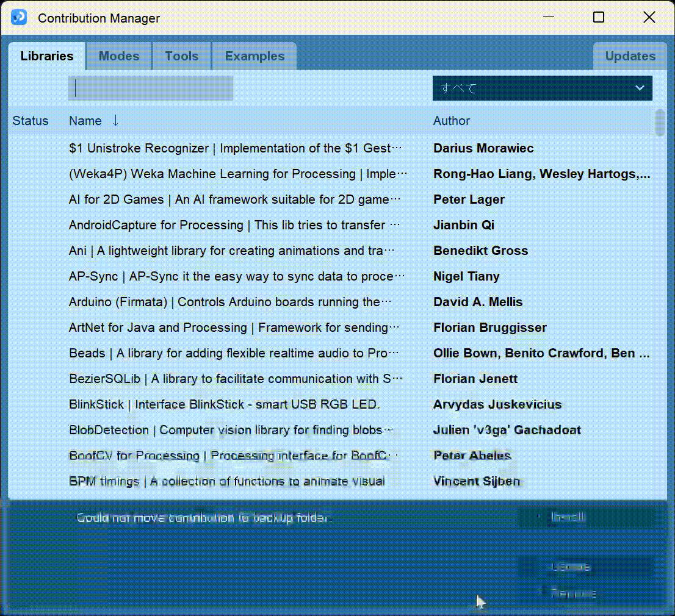Click the library search filter field
This screenshot has height=616, width=675.
click(151, 88)
